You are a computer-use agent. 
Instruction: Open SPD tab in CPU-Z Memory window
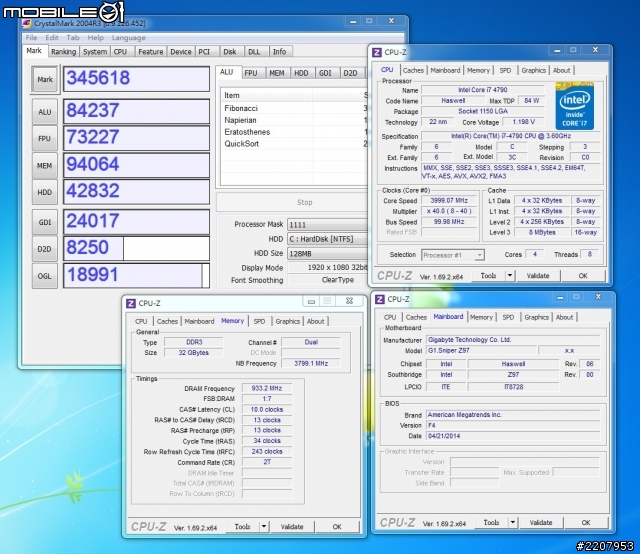[259, 321]
